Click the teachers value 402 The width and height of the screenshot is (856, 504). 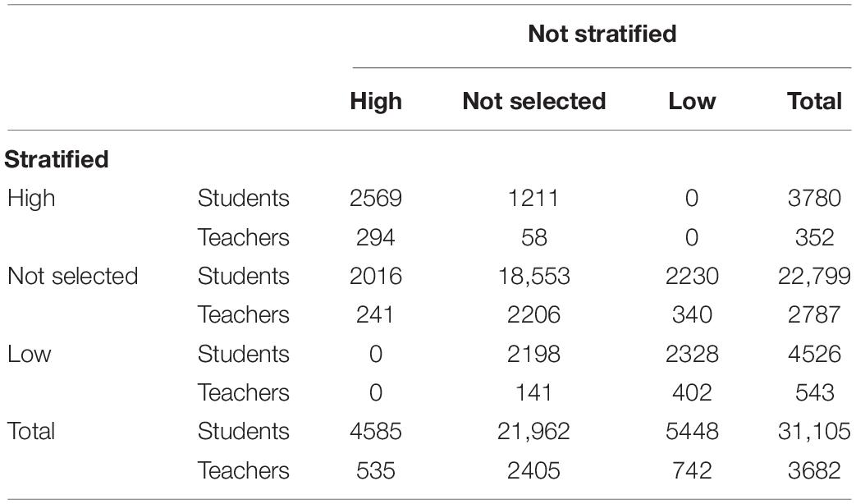[692, 393]
